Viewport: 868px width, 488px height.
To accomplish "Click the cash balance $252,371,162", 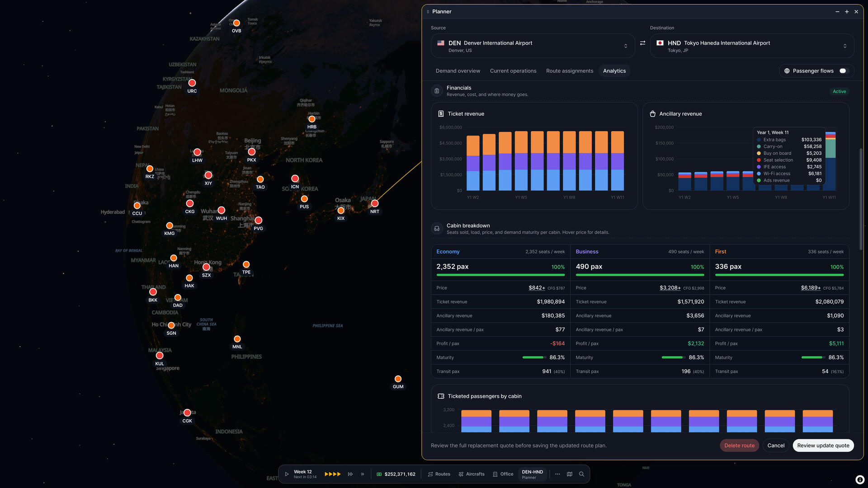I will [x=396, y=474].
